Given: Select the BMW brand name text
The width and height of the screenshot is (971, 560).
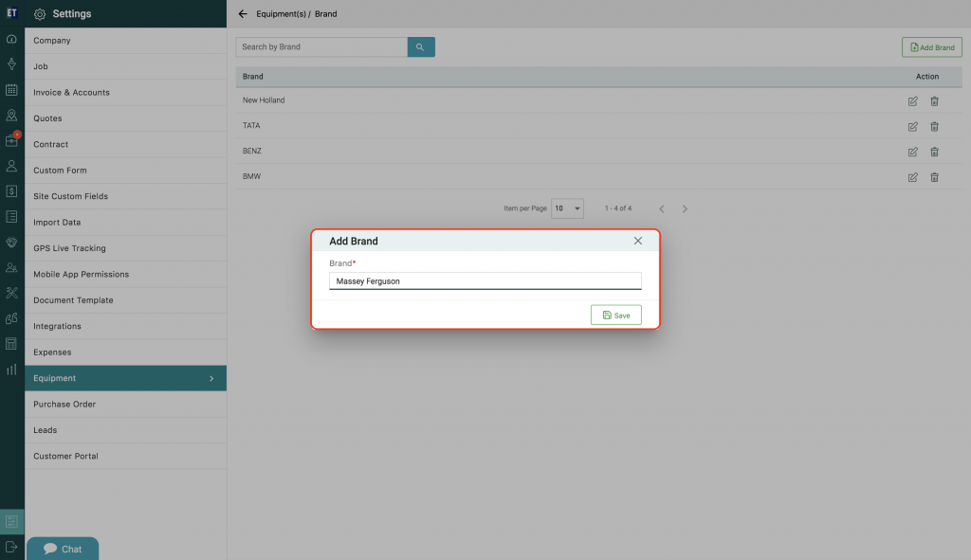Looking at the screenshot, I should (251, 176).
